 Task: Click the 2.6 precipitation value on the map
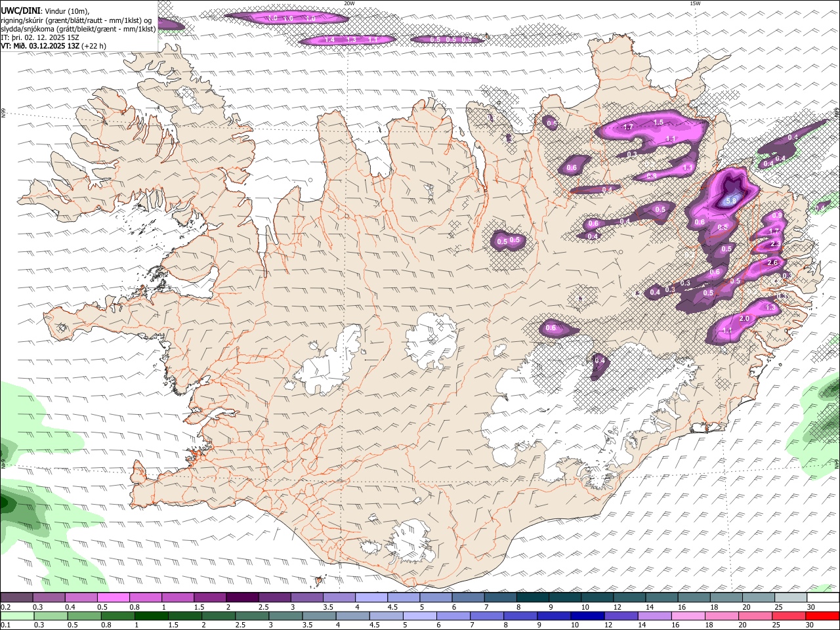(772, 262)
